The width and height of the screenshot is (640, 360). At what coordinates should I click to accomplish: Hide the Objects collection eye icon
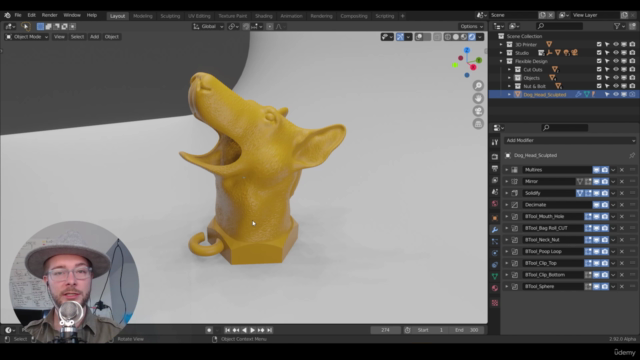click(x=616, y=78)
